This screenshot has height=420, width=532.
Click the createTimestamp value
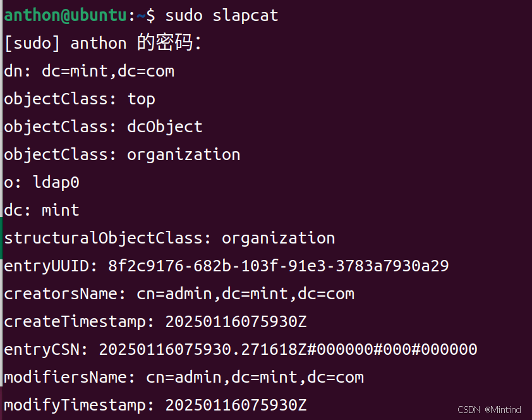(x=236, y=322)
